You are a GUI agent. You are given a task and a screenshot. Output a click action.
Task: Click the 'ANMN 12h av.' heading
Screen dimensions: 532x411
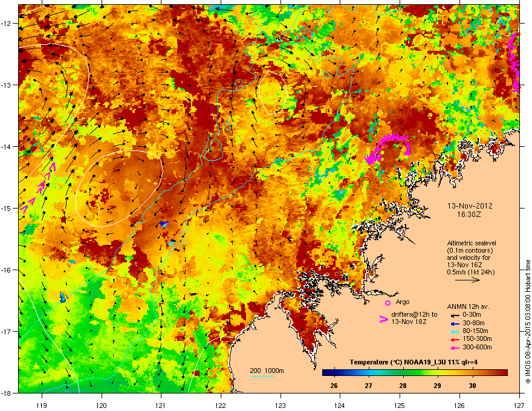coord(468,306)
